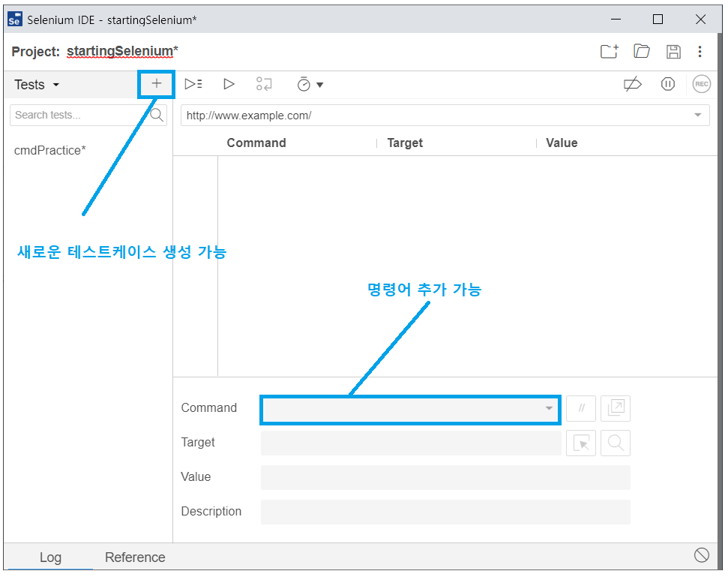This screenshot has height=577, width=728.
Task: Open the test execution speed control
Action: 310,84
